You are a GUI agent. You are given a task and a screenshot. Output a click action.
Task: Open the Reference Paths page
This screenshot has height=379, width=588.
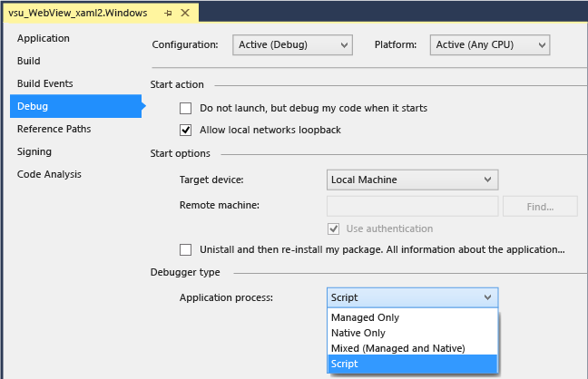[54, 129]
